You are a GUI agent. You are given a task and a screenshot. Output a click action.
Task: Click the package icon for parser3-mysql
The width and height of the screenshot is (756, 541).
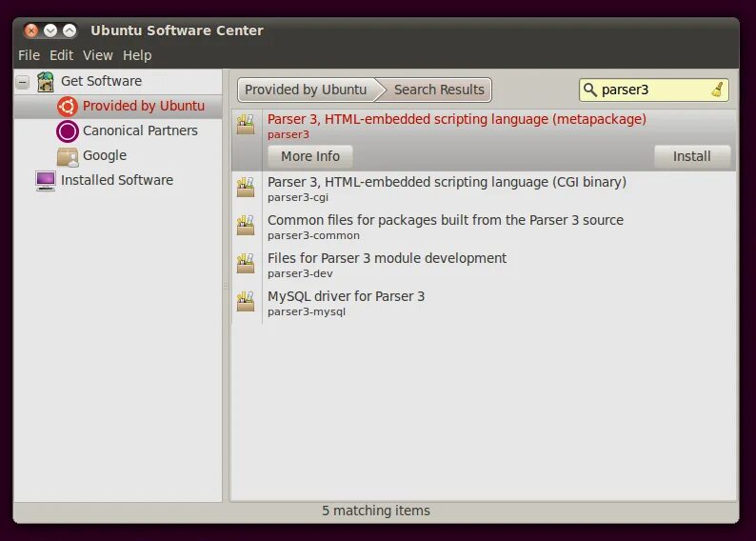click(246, 301)
